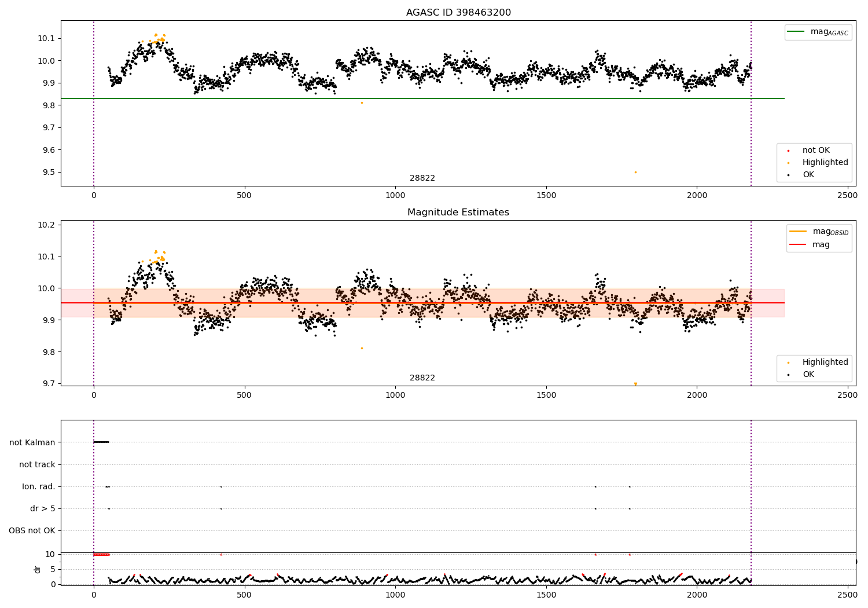868x608 pixels.
Task: Click x-tick '1000' under the top plot
Action: click(x=395, y=196)
